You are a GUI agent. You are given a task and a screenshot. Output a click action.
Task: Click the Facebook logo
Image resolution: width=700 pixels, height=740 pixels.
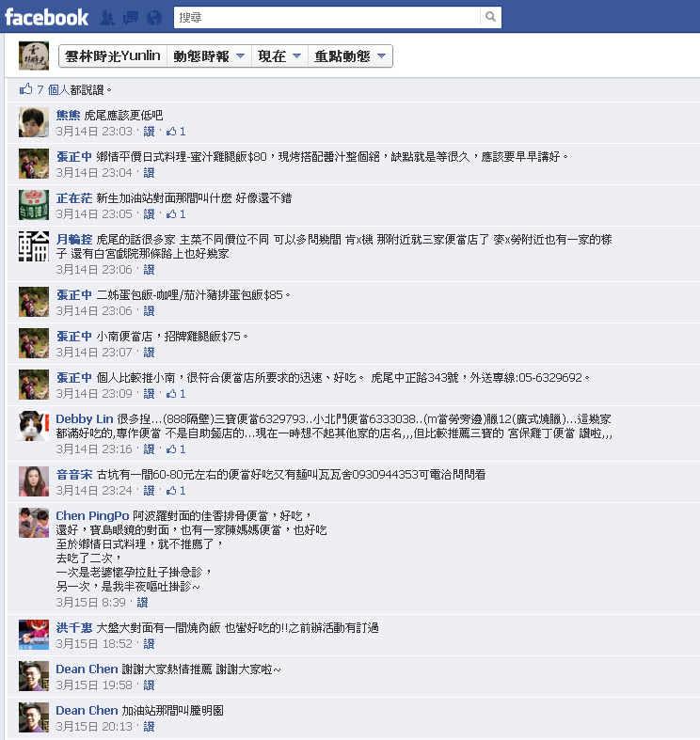pos(46,18)
